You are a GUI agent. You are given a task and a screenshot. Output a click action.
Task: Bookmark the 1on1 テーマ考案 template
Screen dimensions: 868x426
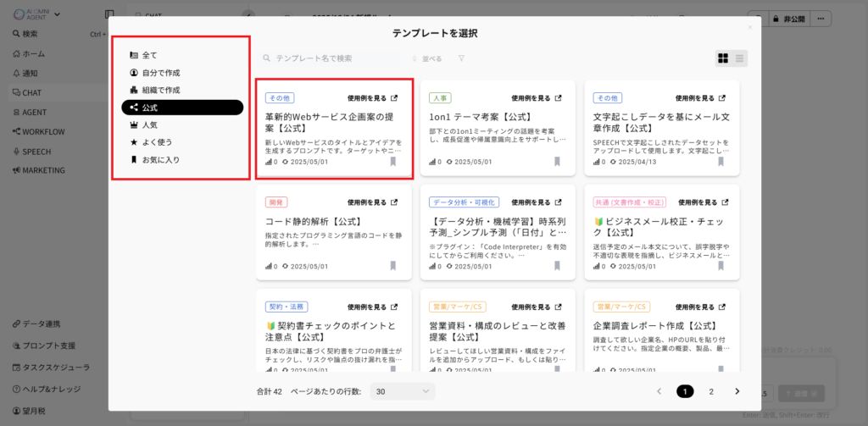point(557,162)
